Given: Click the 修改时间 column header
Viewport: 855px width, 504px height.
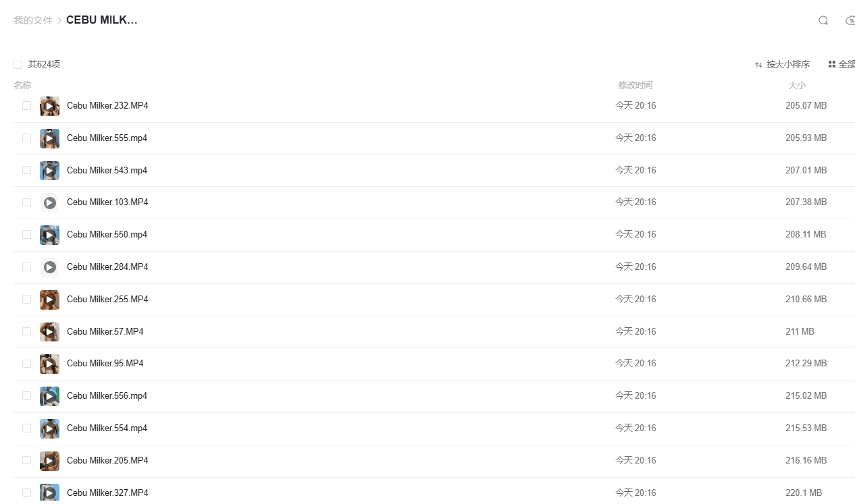Looking at the screenshot, I should click(635, 85).
